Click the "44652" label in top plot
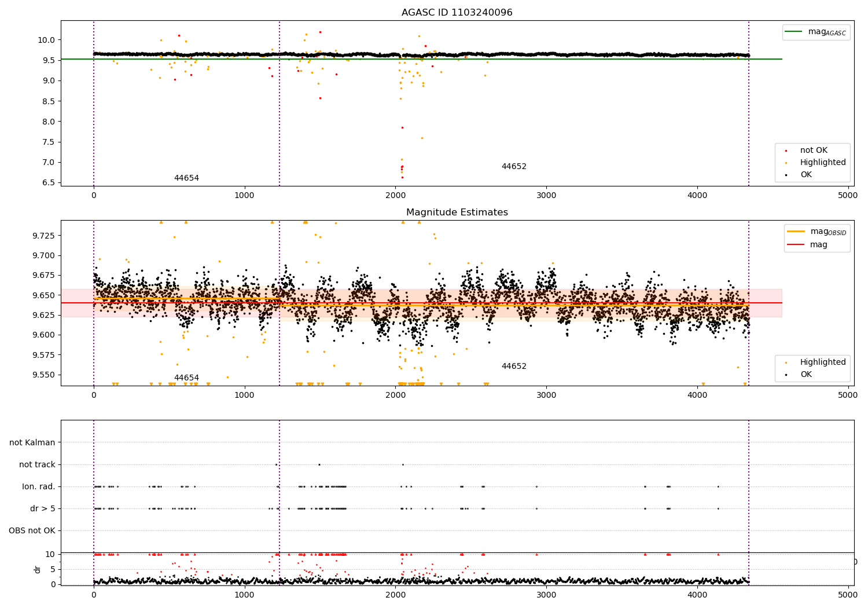Screen dimensions: 868x608 tap(514, 167)
